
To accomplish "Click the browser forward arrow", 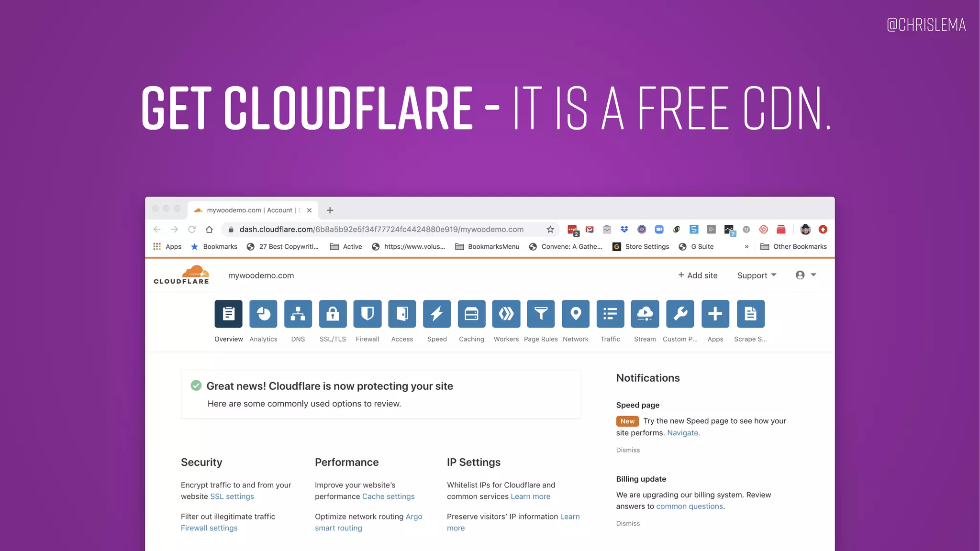I will tap(174, 230).
